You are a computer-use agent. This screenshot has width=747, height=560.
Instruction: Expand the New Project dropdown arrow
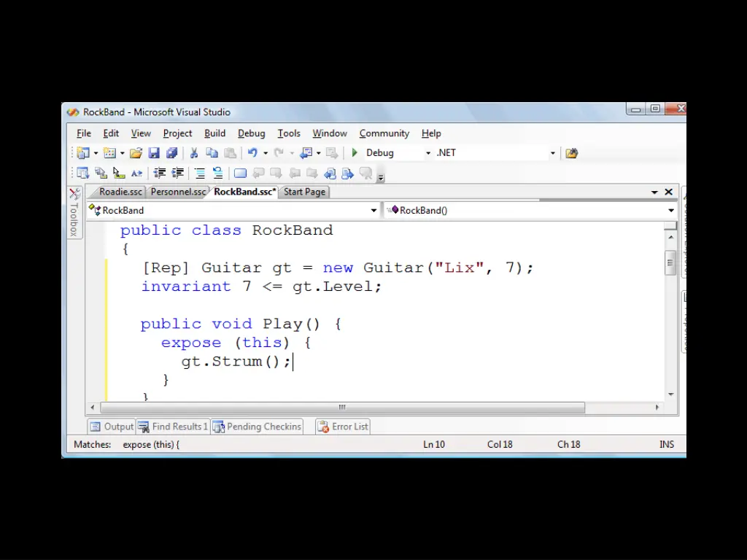pos(96,153)
